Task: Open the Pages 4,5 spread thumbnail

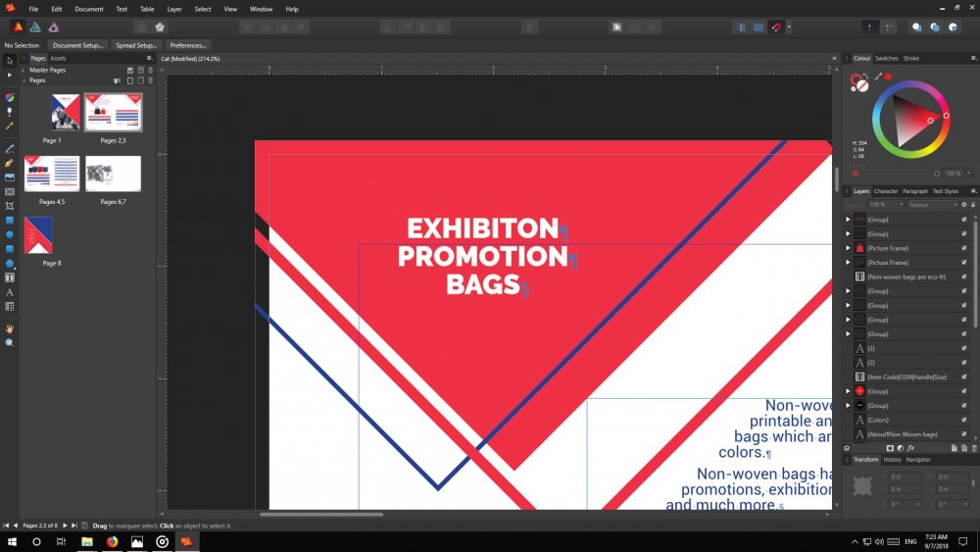Action: (x=52, y=174)
